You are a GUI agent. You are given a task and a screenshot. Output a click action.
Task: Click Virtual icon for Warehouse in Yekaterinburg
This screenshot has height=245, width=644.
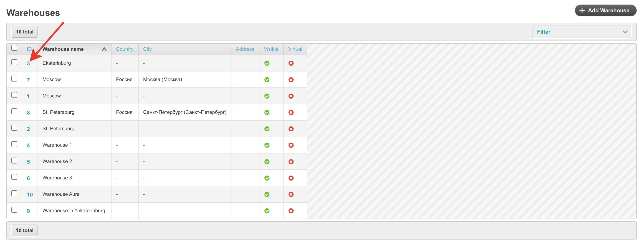click(x=291, y=211)
